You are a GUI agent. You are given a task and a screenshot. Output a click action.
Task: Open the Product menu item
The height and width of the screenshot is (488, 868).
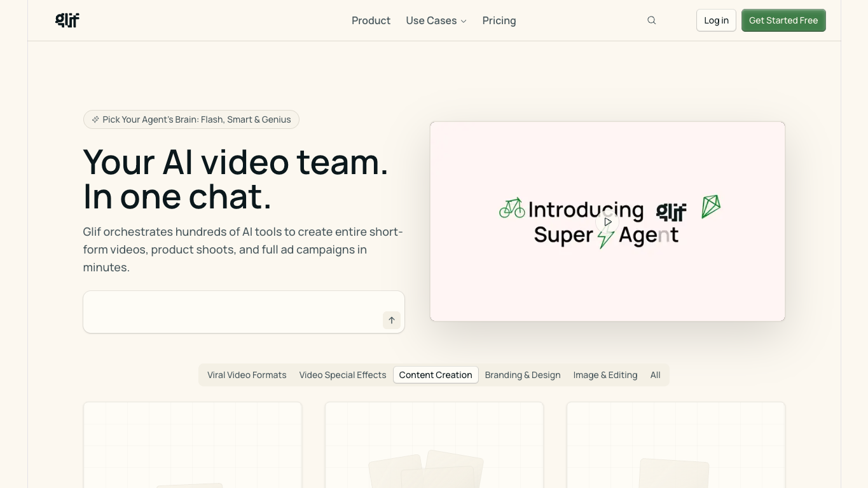[371, 20]
